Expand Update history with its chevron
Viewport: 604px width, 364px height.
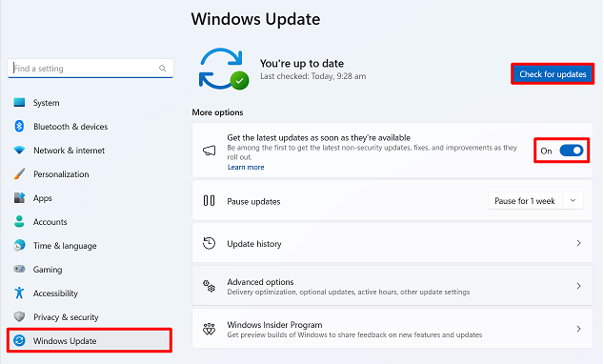(578, 243)
